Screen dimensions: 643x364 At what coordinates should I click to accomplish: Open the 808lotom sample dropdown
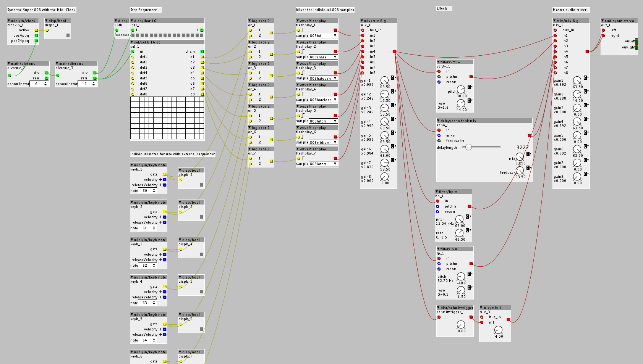click(323, 164)
